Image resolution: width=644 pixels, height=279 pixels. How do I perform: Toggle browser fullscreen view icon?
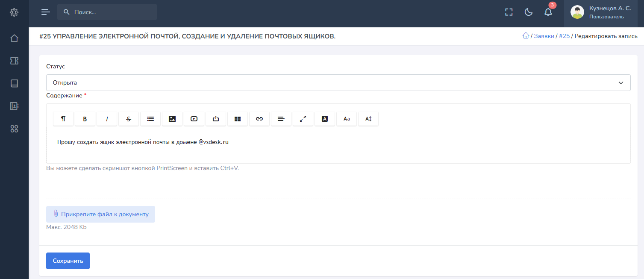pos(509,12)
